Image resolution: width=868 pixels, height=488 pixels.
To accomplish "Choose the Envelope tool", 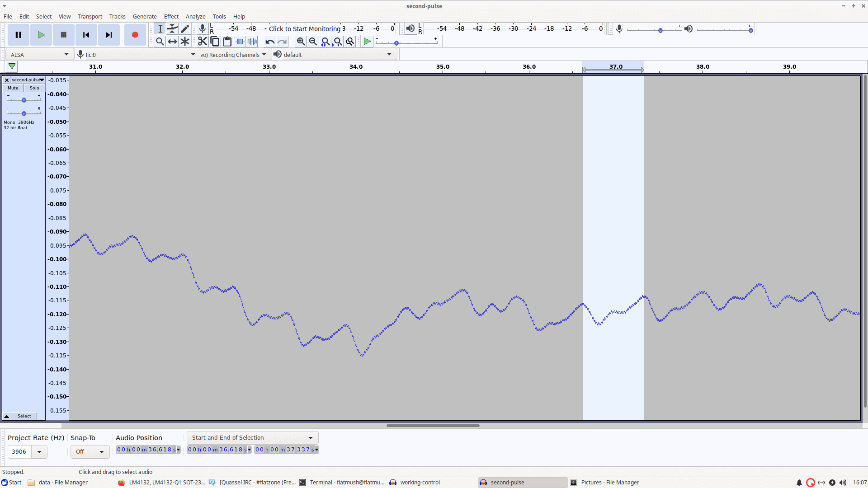I will tap(172, 29).
